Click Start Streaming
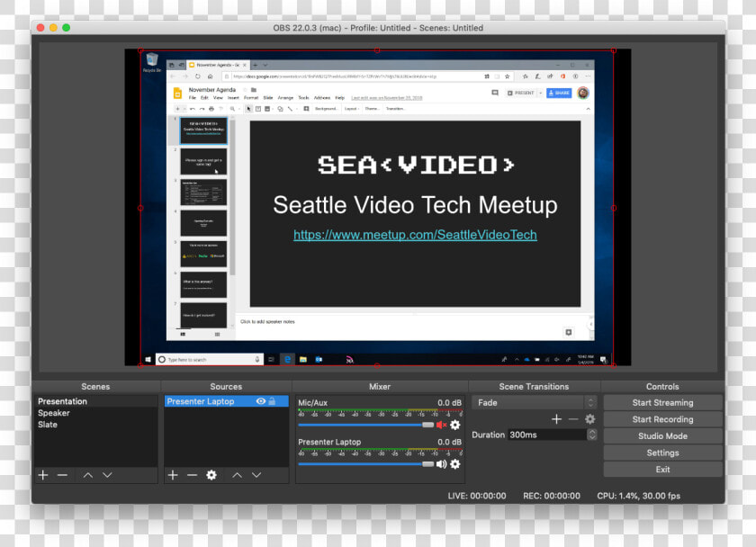 (x=662, y=402)
